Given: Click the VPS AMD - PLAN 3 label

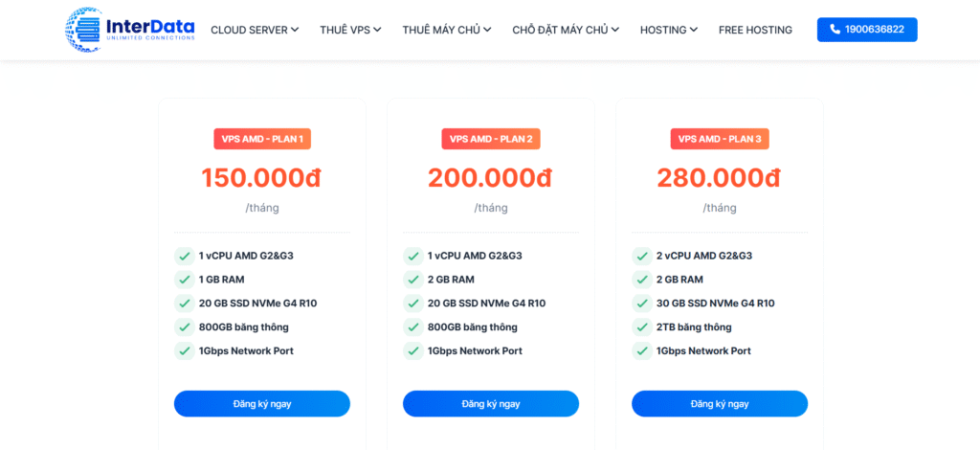Looking at the screenshot, I should (x=720, y=139).
